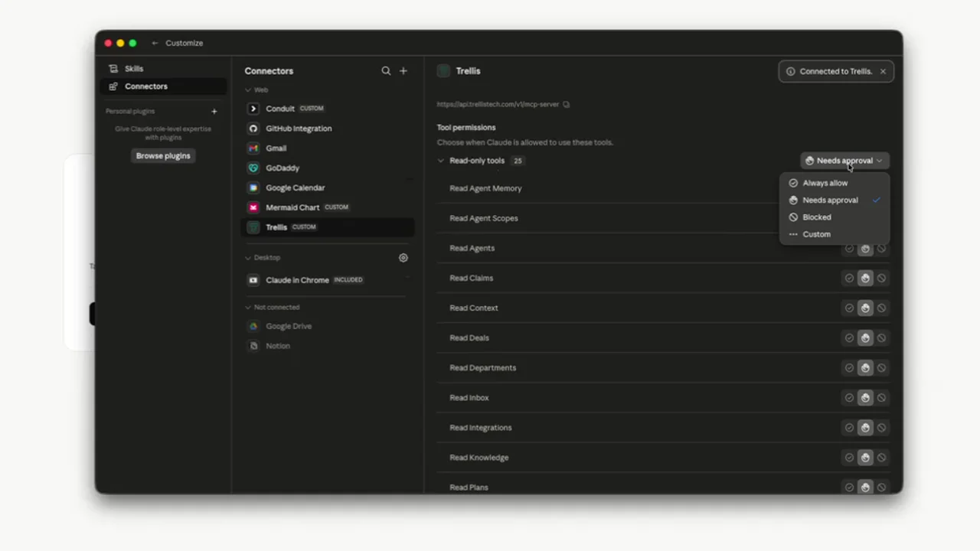Click the Read Agents tool name

pyautogui.click(x=472, y=248)
